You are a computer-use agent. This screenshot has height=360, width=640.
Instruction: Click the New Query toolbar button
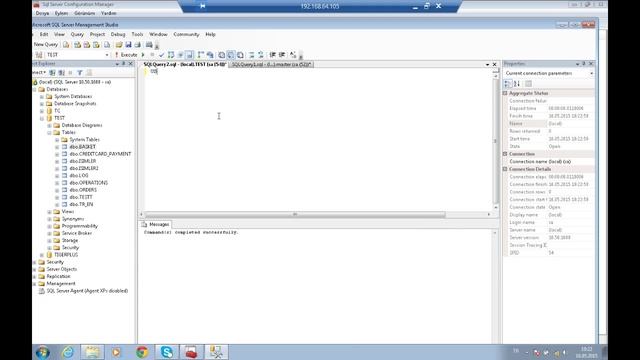point(45,44)
